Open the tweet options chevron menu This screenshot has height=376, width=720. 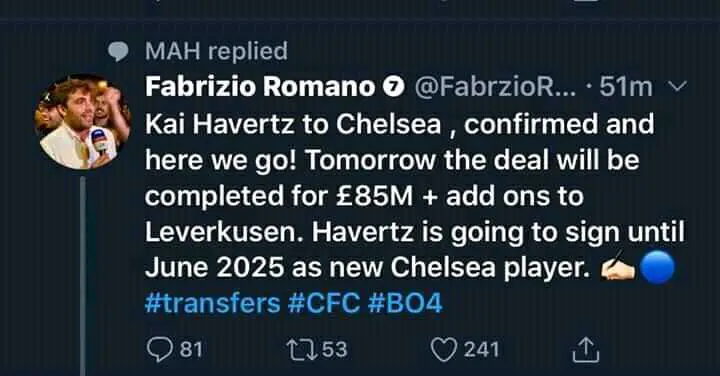[x=678, y=86]
